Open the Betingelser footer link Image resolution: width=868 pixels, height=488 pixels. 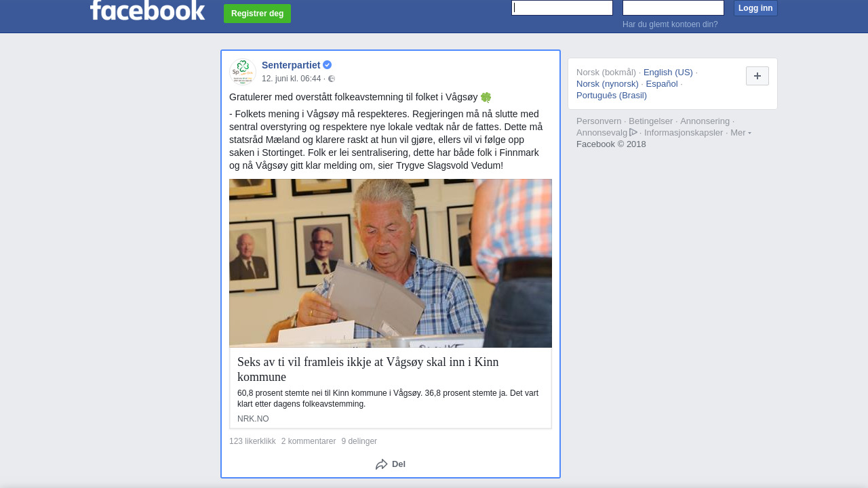tap(651, 121)
